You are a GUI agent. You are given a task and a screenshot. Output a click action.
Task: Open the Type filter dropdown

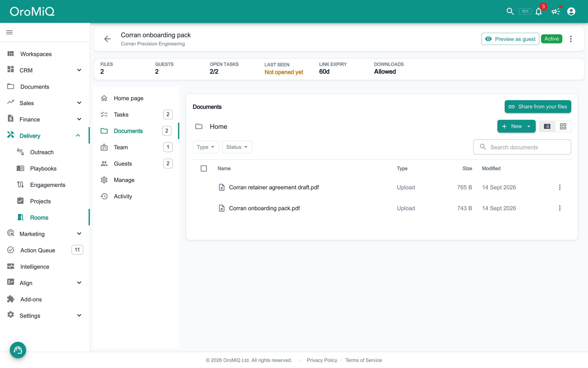click(x=206, y=147)
